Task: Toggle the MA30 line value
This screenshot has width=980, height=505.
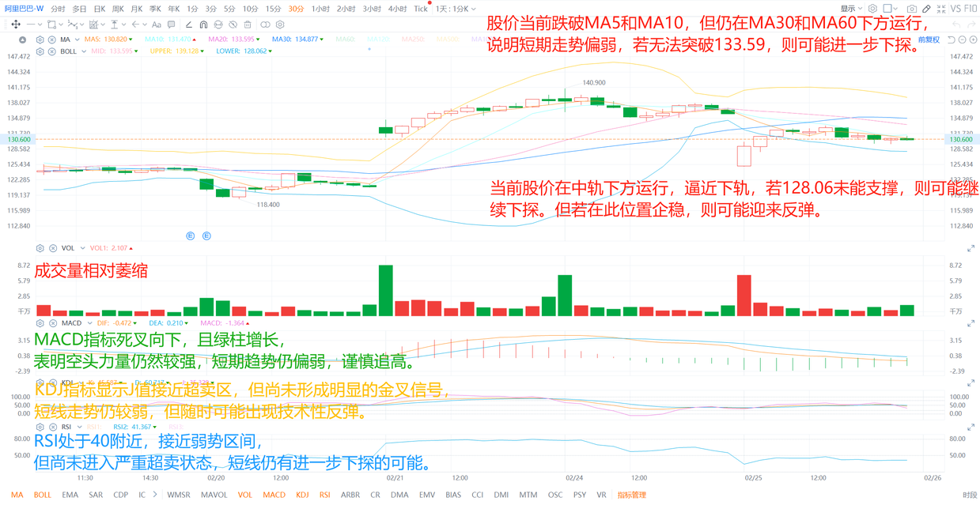Action: [x=297, y=40]
